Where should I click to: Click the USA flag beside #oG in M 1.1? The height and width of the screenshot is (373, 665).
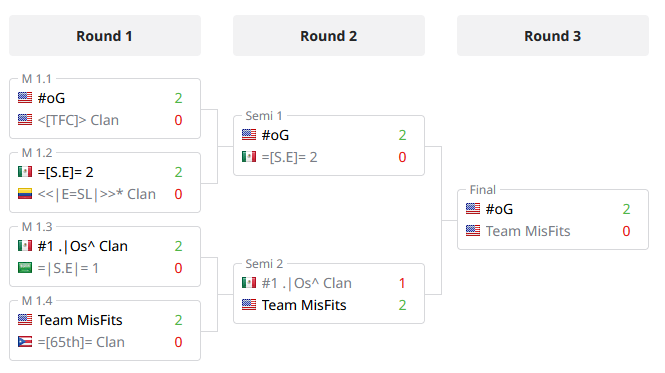tap(25, 98)
